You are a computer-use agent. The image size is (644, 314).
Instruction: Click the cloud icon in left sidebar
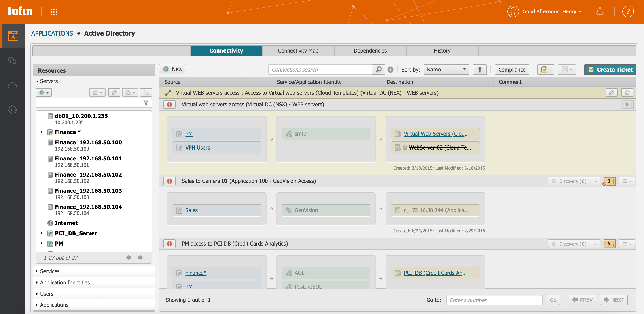click(12, 85)
